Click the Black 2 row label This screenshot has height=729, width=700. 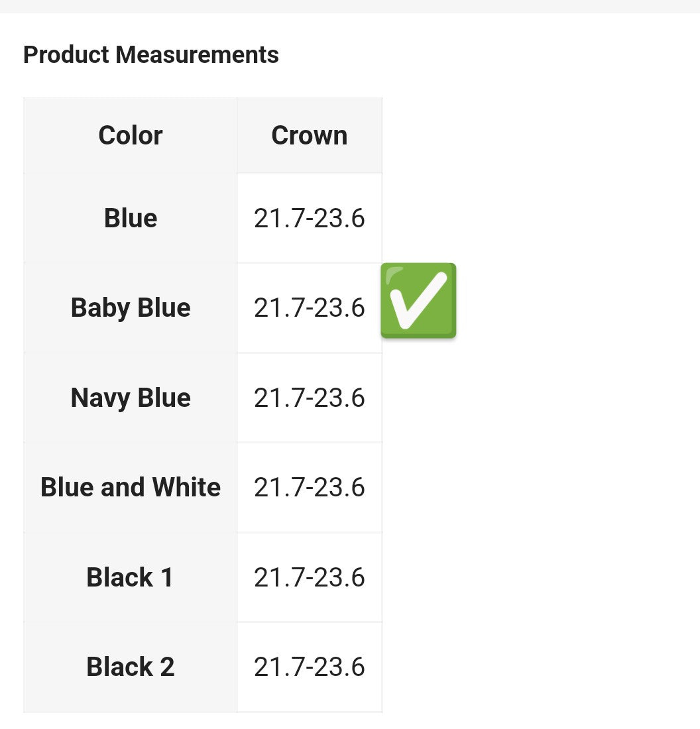131,667
